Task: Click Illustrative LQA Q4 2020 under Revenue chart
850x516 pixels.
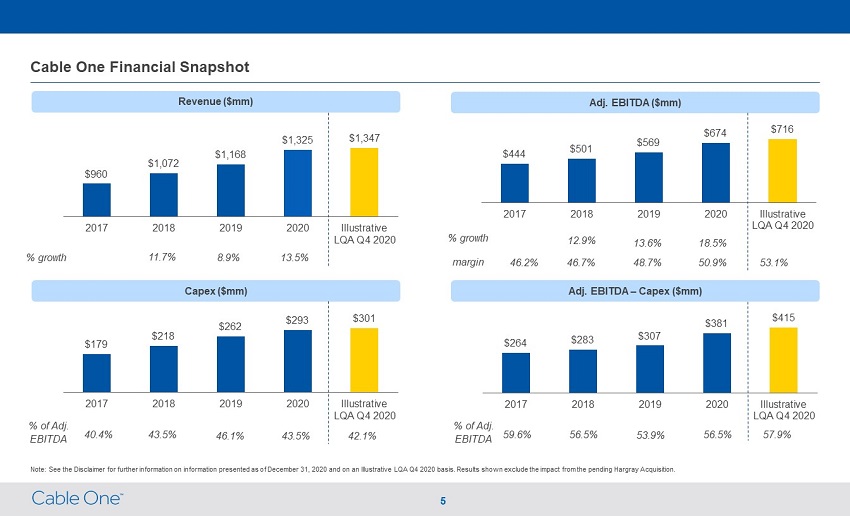Action: coord(364,234)
